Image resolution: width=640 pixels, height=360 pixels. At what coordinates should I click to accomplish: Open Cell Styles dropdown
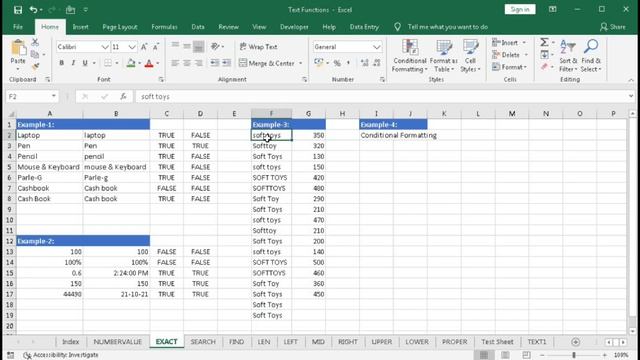pos(470,56)
